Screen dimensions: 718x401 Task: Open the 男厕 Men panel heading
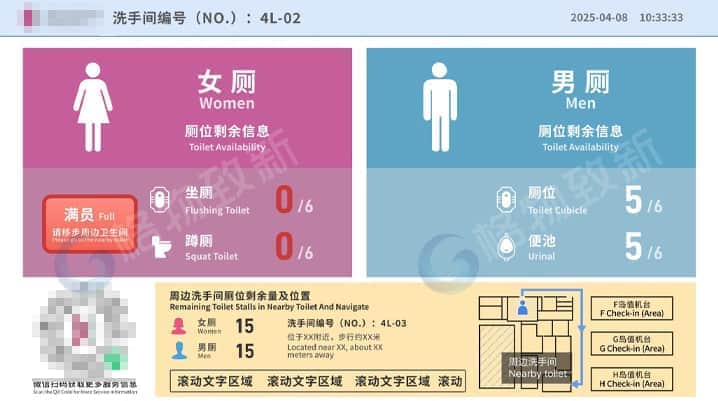coord(573,87)
